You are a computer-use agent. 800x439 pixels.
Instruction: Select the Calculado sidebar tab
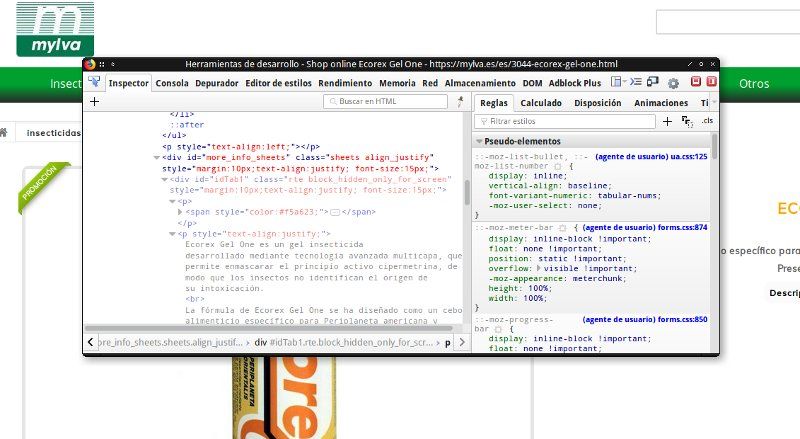(x=541, y=103)
